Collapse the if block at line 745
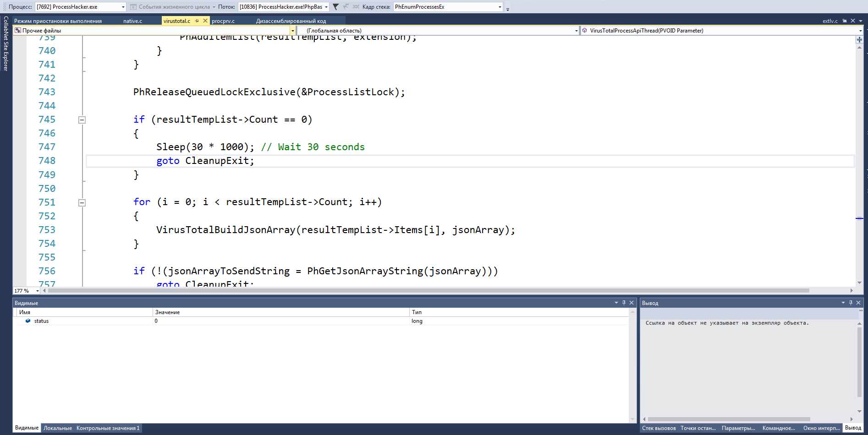 click(x=82, y=120)
